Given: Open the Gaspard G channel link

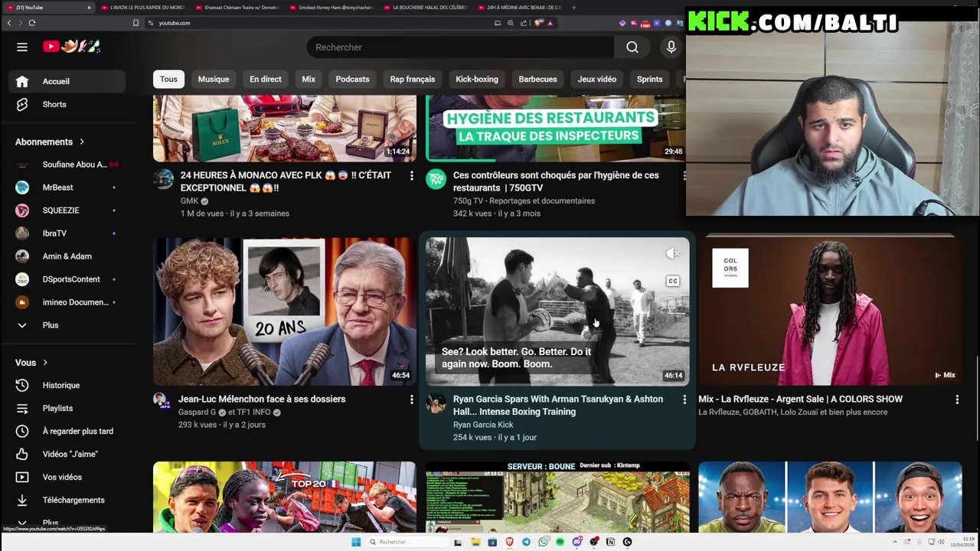Looking at the screenshot, I should coord(198,412).
